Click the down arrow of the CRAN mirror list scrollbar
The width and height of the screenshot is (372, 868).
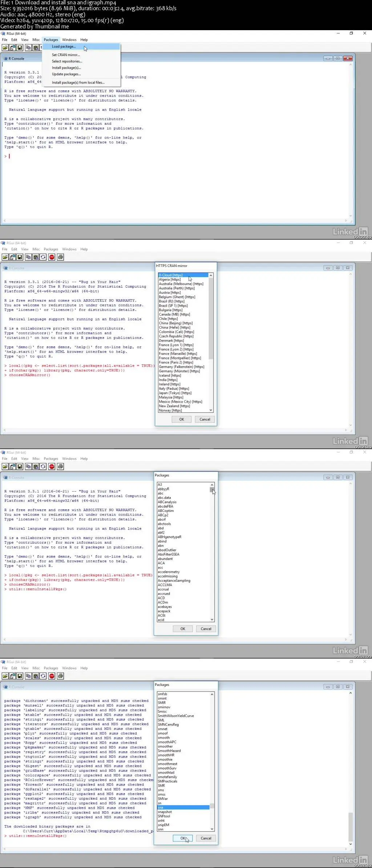pos(211,410)
